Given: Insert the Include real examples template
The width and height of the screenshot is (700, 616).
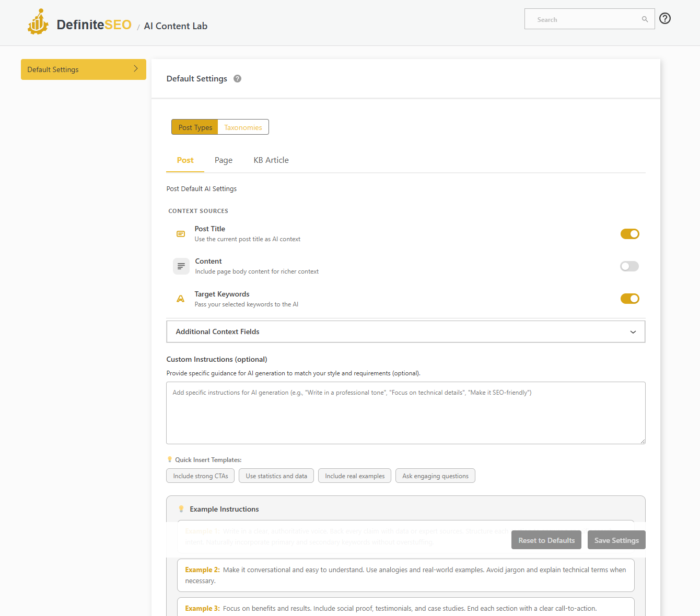Looking at the screenshot, I should pos(355,476).
